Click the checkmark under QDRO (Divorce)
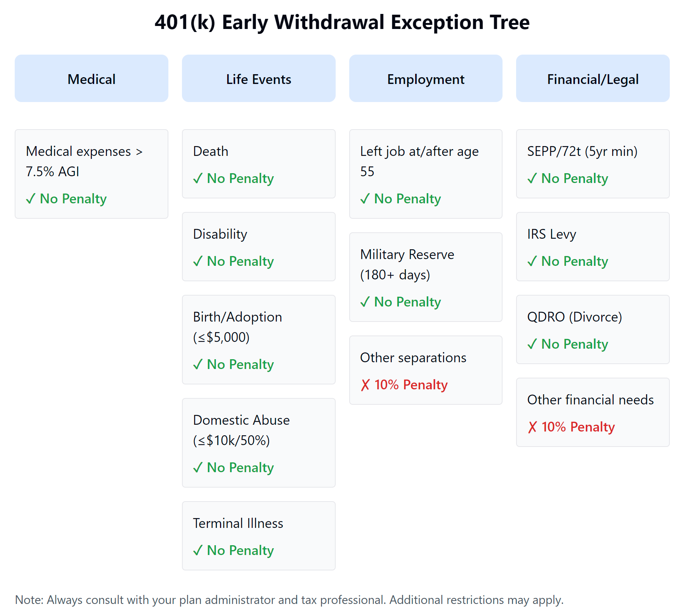Viewport: 686px width, 616px height. (532, 344)
